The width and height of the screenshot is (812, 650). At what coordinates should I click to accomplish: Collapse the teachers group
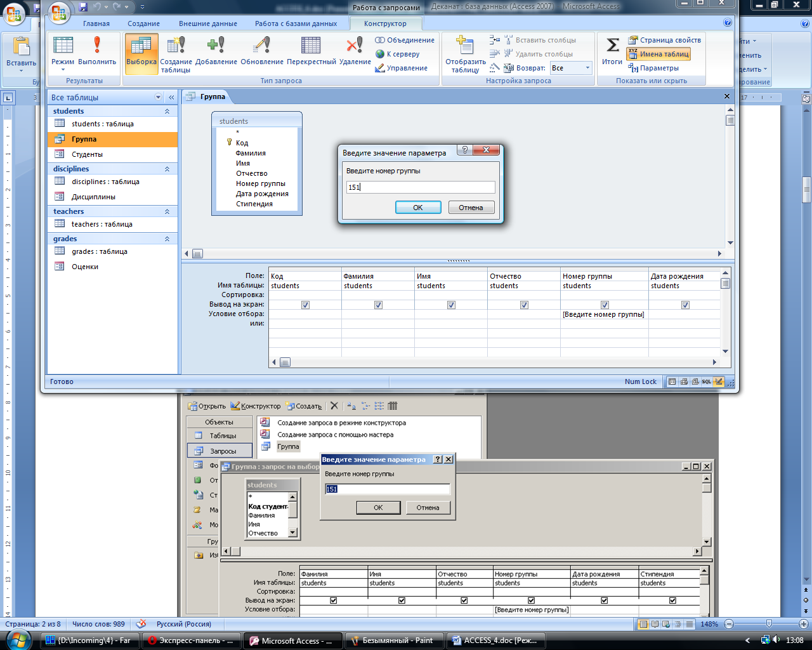click(167, 211)
